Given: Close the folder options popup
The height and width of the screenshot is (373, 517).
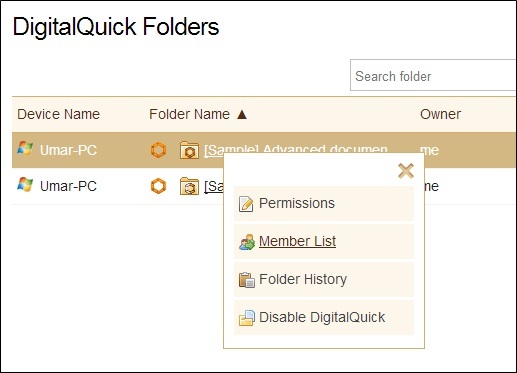Looking at the screenshot, I should click(406, 171).
